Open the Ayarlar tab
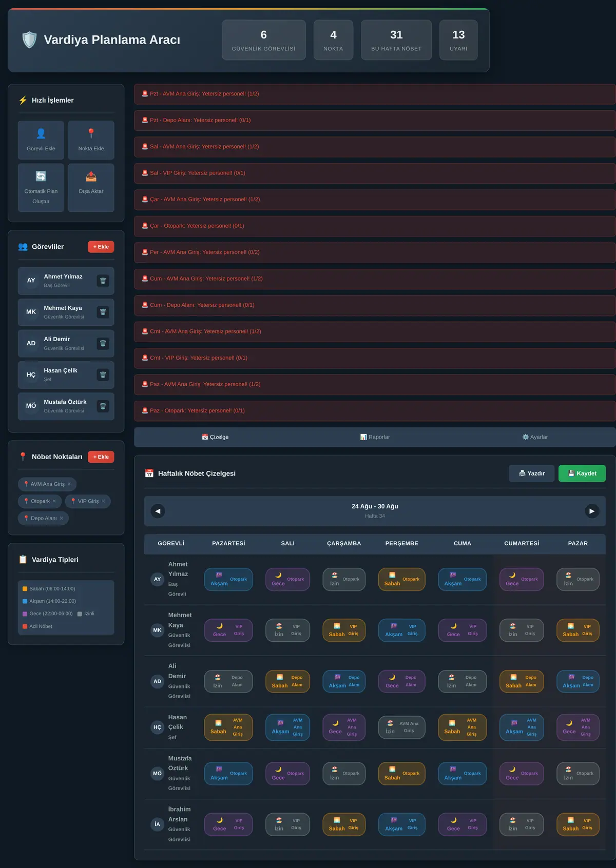The height and width of the screenshot is (868, 616). [x=535, y=437]
